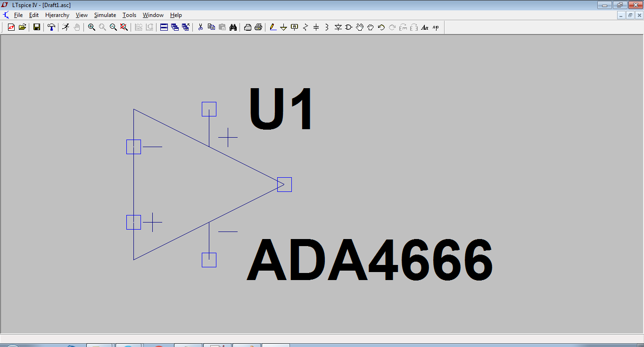The width and height of the screenshot is (644, 347).
Task: Restore the Draft1.asc child window
Action: tap(630, 15)
